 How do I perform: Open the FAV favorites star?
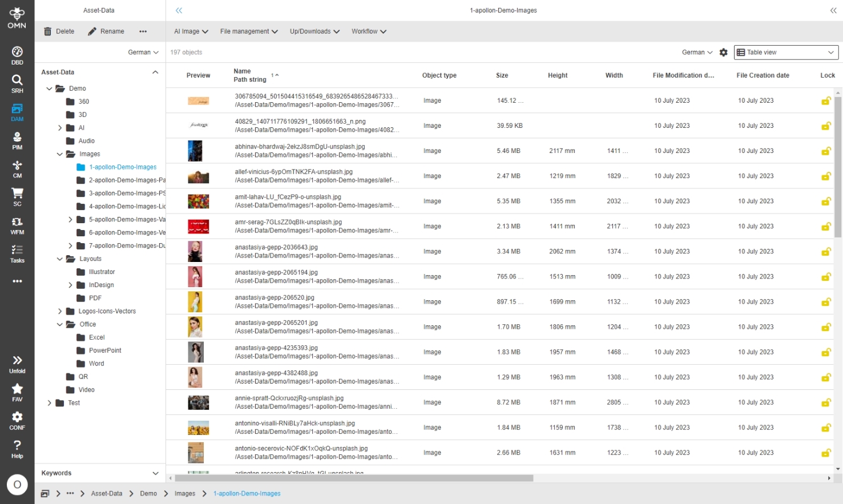pos(17,392)
